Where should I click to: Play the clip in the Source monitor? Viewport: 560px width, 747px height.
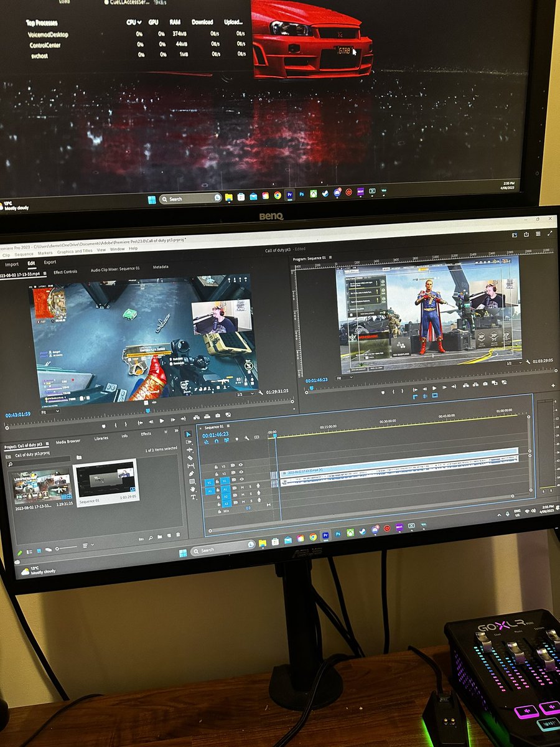coord(161,420)
